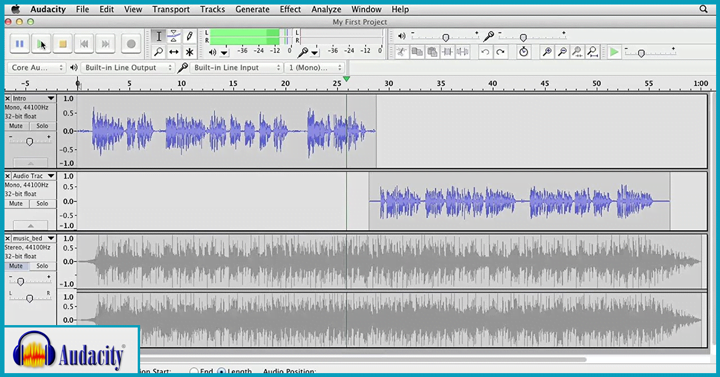Click Skip to End button
This screenshot has width=720, height=377.
click(106, 44)
